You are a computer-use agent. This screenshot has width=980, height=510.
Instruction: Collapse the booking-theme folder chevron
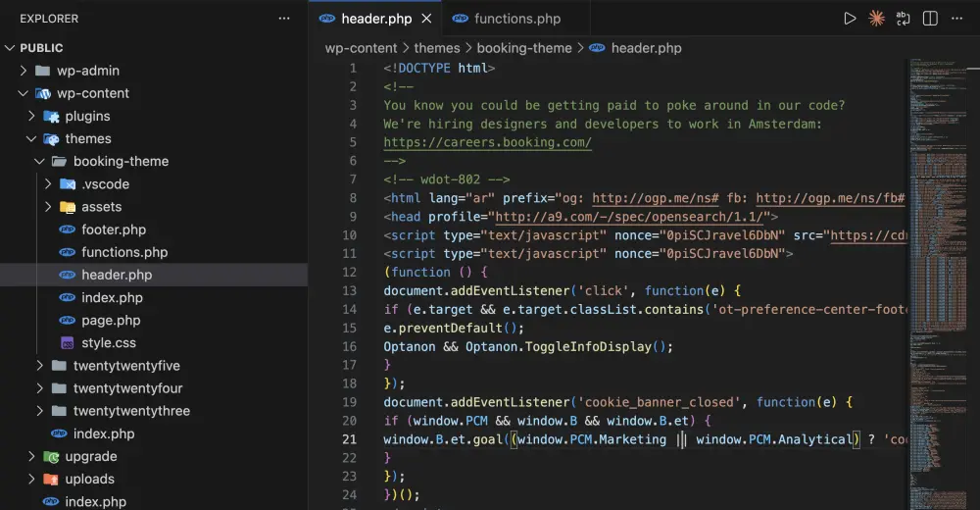coord(39,162)
